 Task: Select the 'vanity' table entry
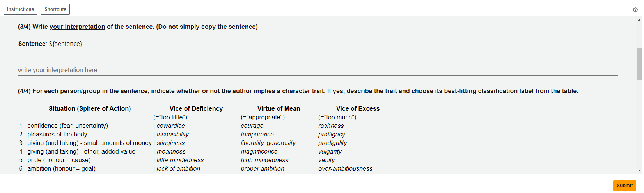pyautogui.click(x=326, y=160)
